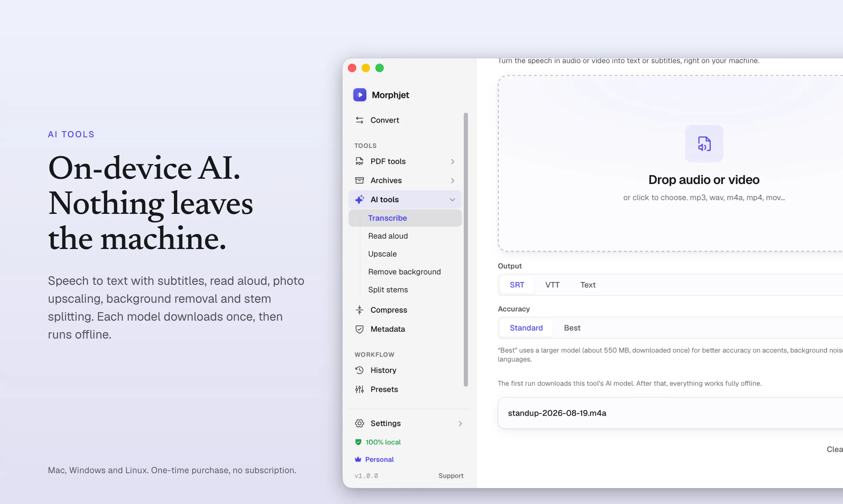The image size is (843, 504).
Task: Click the Metadata shield icon
Action: point(359,329)
